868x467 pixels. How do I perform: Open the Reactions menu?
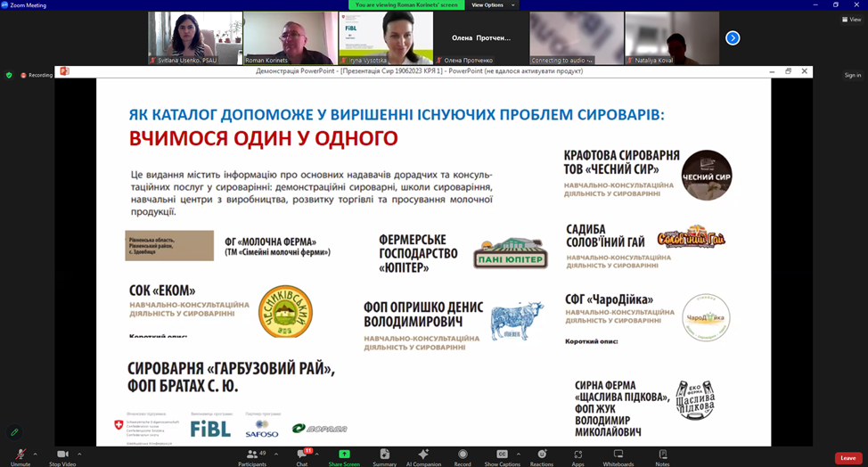[x=542, y=457]
